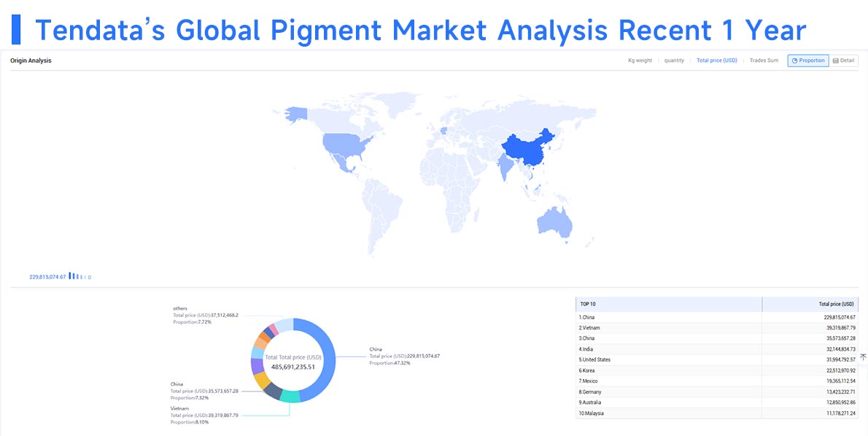Click the blue map legend scale bars
868x436 pixels.
pyautogui.click(x=77, y=276)
